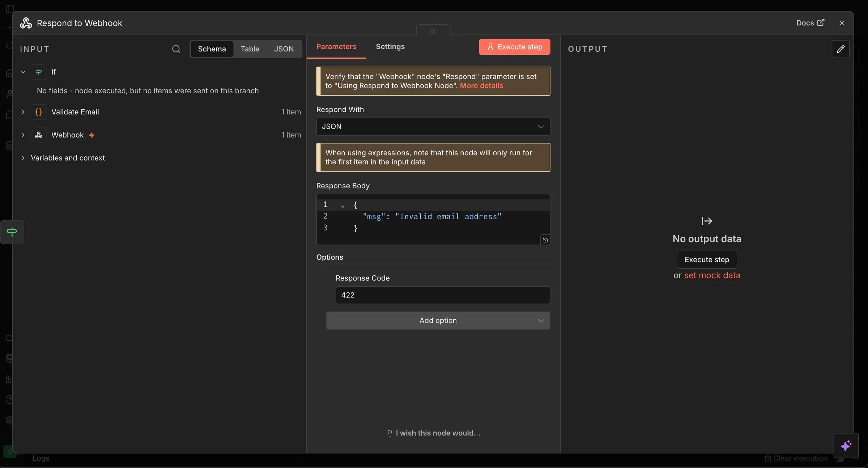
Task: Click into the Response Code field
Action: (x=443, y=295)
